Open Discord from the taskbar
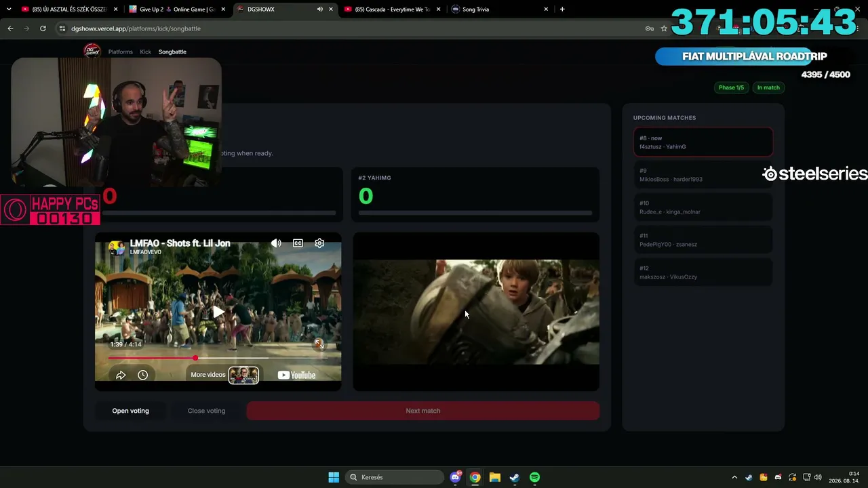 point(456,477)
